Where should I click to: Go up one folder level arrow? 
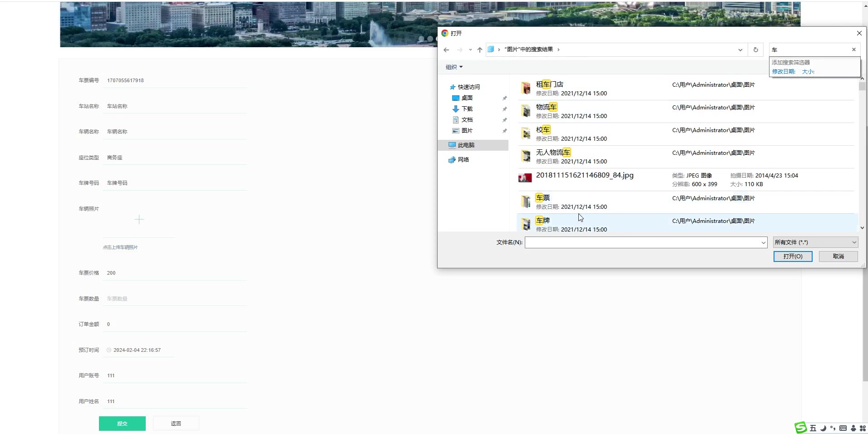pos(480,50)
